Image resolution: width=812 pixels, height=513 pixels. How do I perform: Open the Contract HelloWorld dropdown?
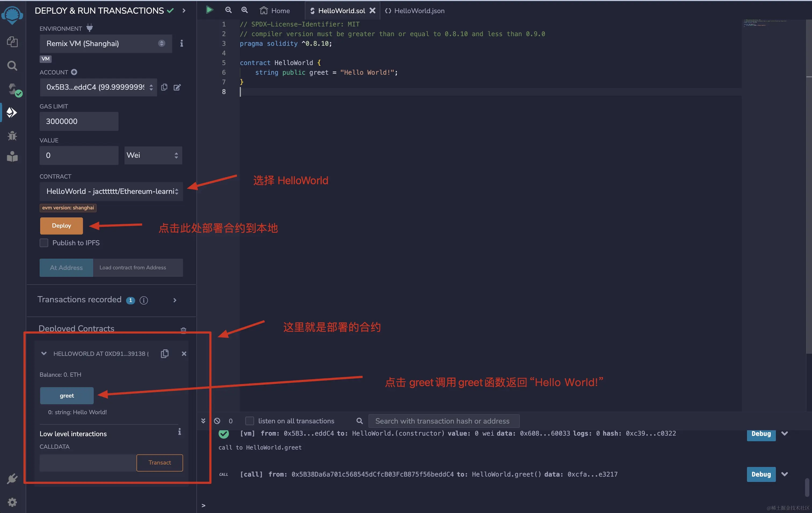(x=111, y=191)
